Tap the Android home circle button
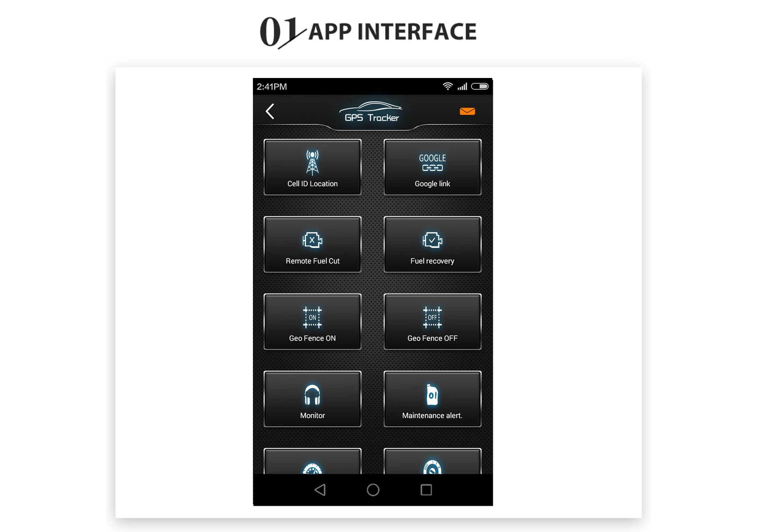The image size is (757, 532). [373, 490]
